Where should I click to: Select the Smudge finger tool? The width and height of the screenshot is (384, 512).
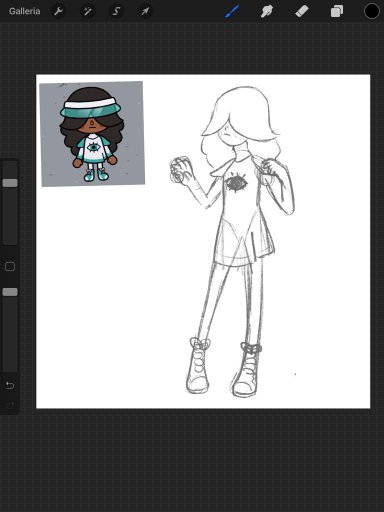click(267, 11)
